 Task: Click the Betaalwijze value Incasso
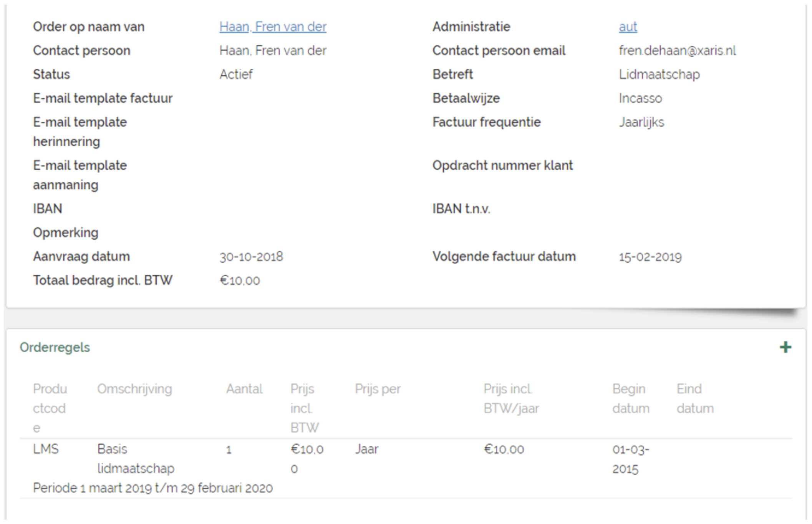640,98
